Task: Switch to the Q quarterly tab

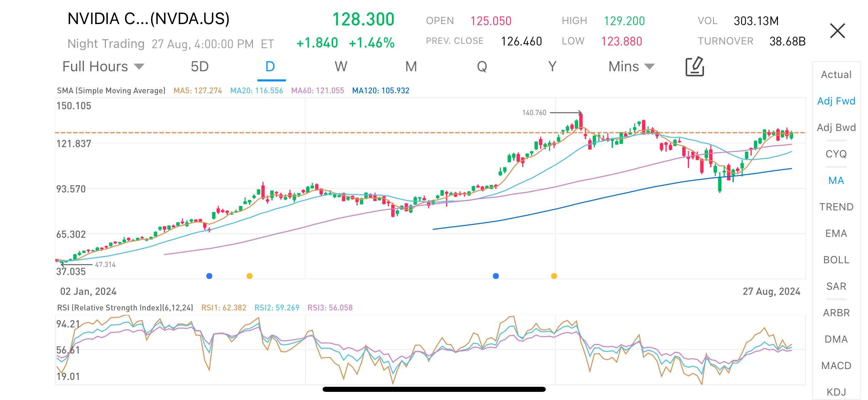Action: [x=482, y=66]
